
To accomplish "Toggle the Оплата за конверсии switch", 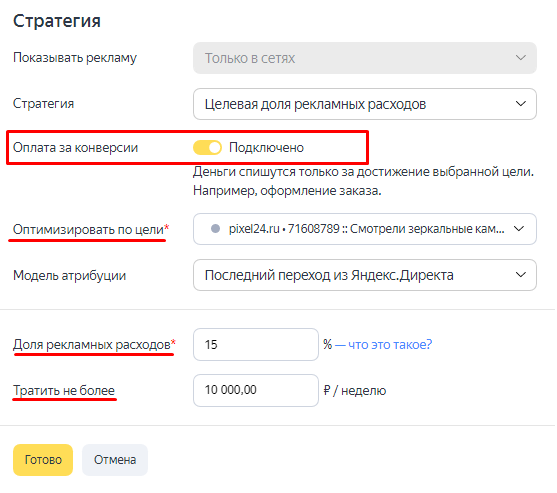I will pyautogui.click(x=207, y=147).
